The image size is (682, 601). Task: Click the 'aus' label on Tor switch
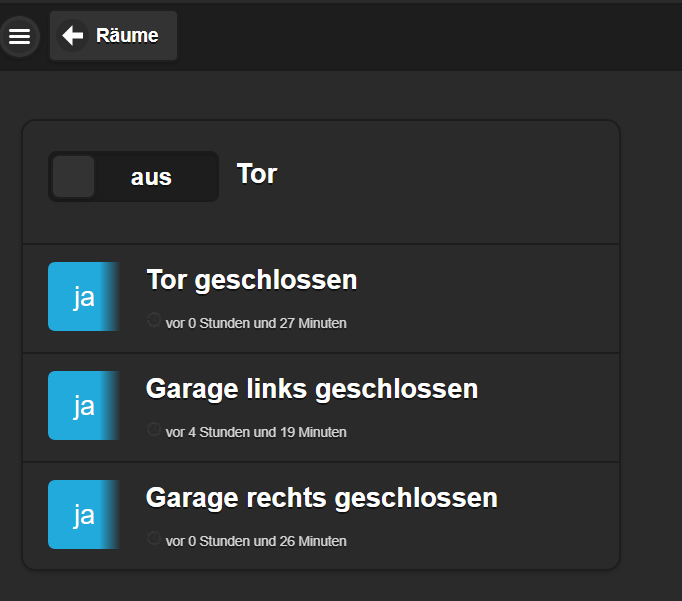(x=151, y=178)
